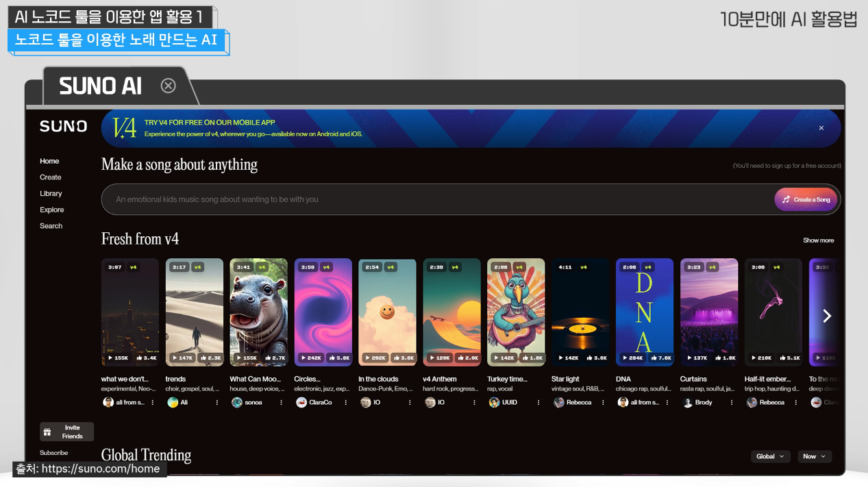Go to Home in the sidebar

pyautogui.click(x=49, y=161)
